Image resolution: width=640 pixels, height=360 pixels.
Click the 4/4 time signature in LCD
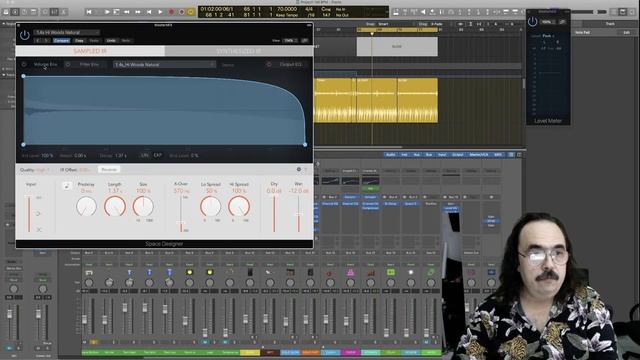pos(309,9)
